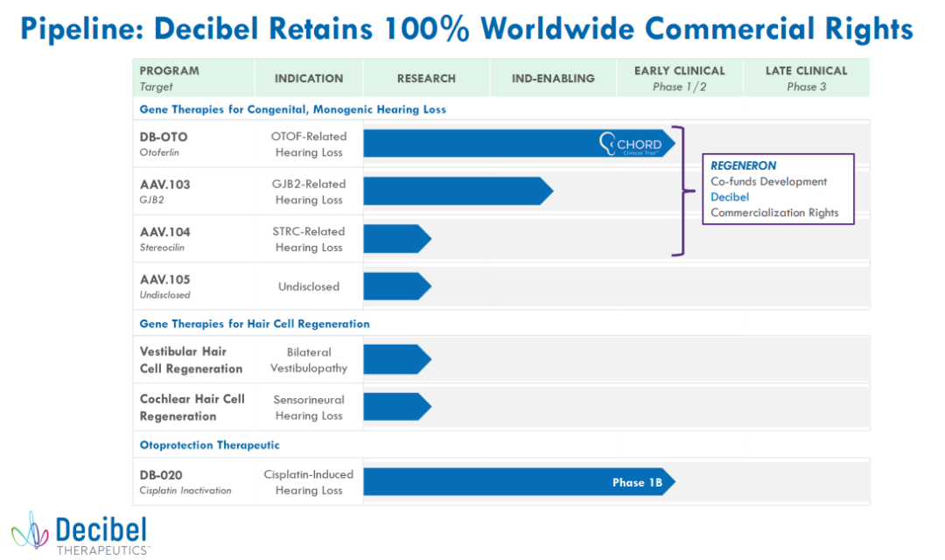Click the 'Stereocilin' target label
This screenshot has width=945, height=560.
(x=162, y=248)
